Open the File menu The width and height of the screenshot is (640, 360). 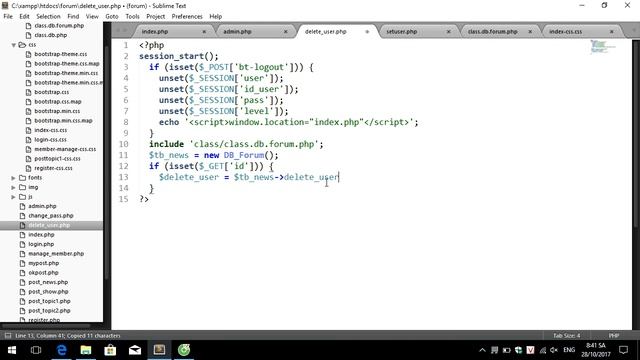pos(8,16)
